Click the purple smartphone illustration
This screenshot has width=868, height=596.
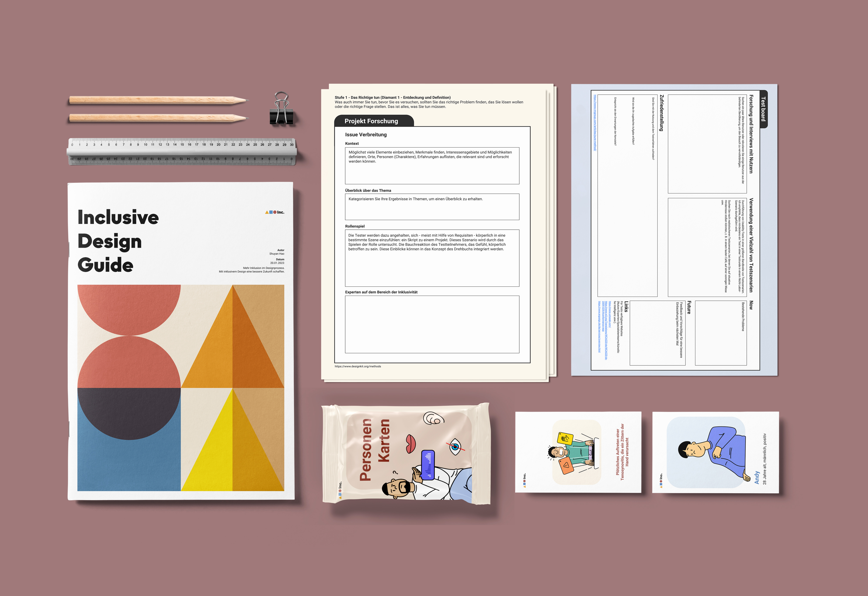[x=428, y=465]
